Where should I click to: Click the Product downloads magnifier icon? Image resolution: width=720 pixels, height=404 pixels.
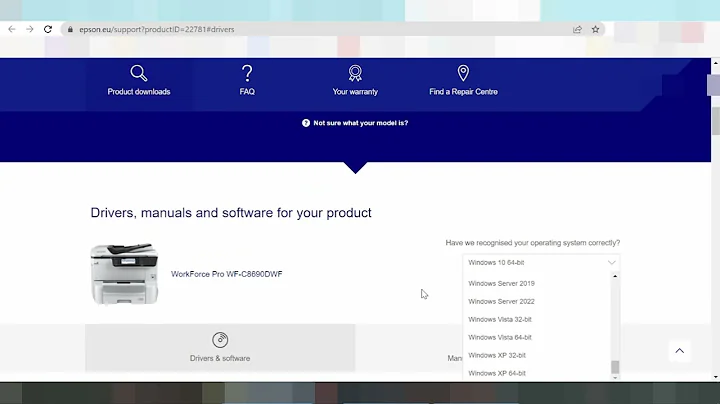tap(139, 73)
